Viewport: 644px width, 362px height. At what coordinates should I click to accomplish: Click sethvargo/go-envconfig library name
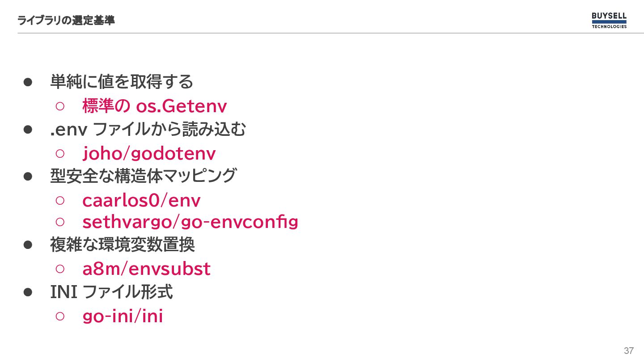(x=190, y=222)
